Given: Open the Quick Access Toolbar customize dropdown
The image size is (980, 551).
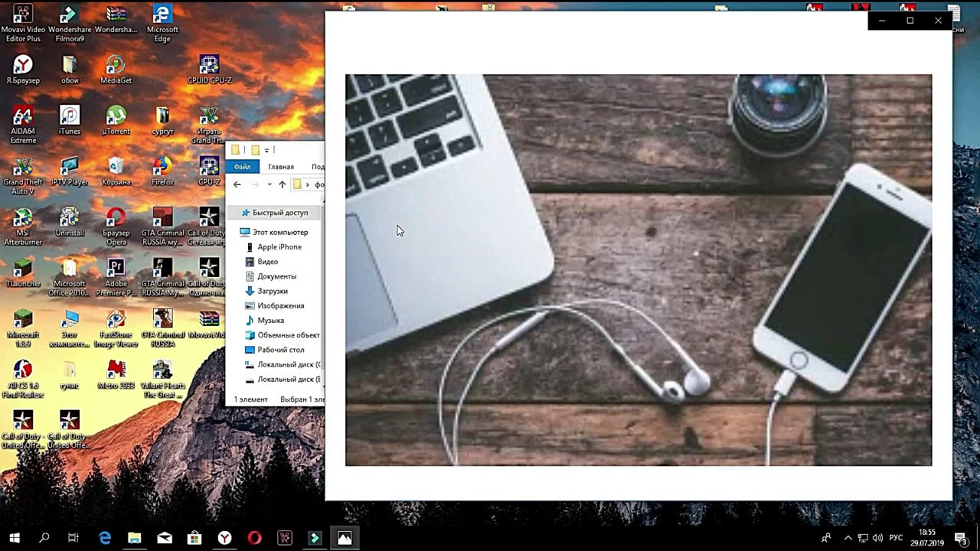Looking at the screenshot, I should (x=266, y=150).
